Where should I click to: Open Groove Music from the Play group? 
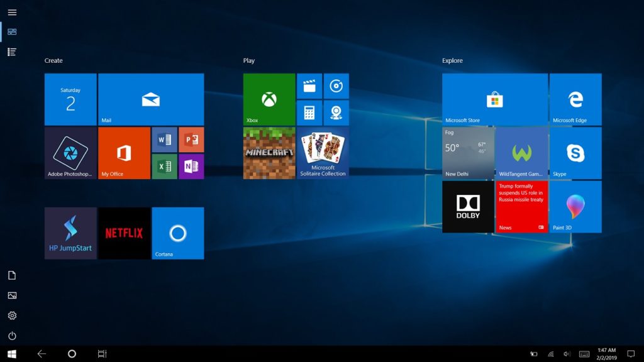[x=336, y=86]
